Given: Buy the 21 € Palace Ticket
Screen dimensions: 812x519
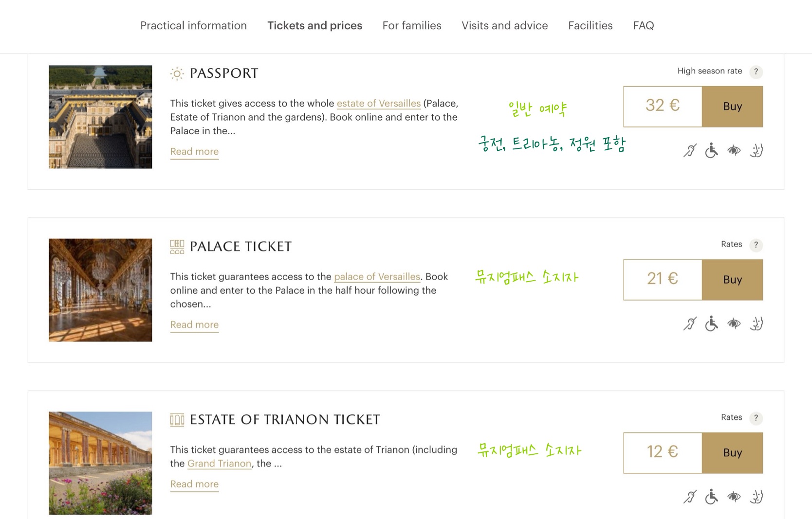Looking at the screenshot, I should (732, 280).
